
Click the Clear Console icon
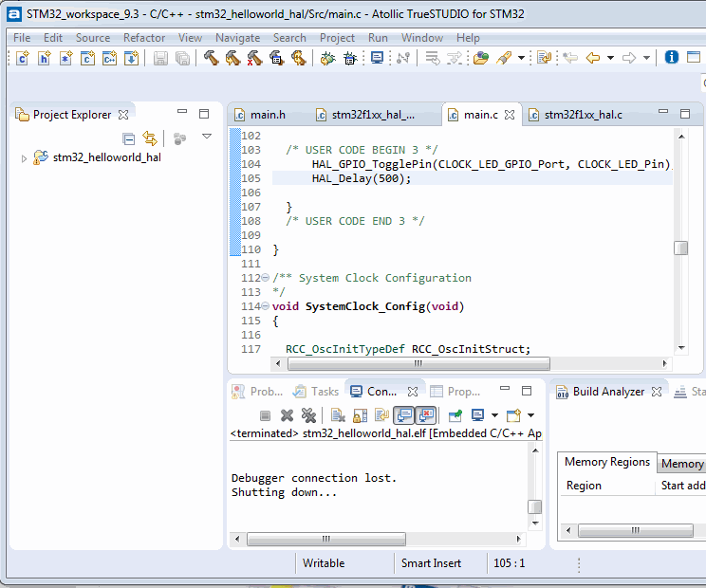[338, 415]
